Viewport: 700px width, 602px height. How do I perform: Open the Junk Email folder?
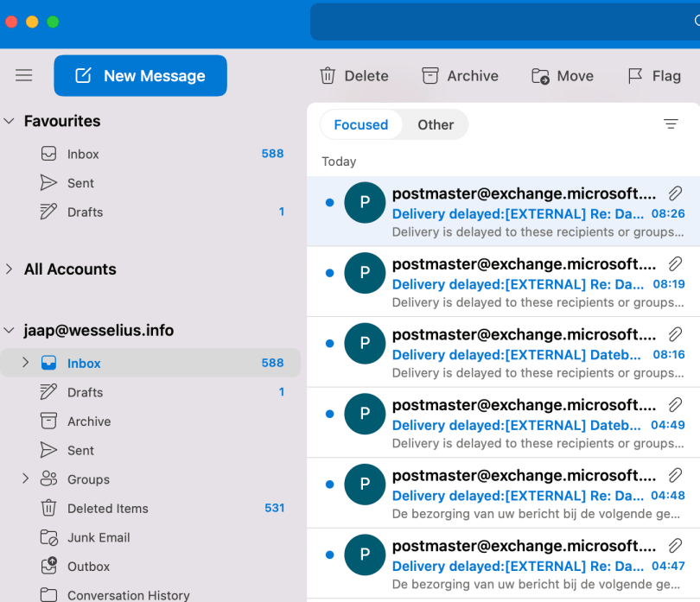point(99,537)
